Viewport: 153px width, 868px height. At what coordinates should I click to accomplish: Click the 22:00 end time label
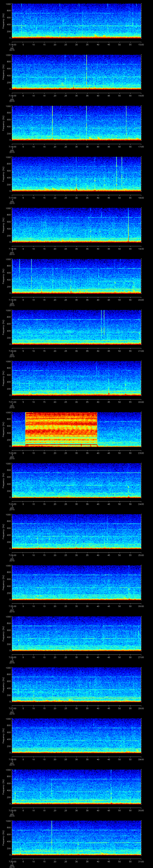pyautogui.click(x=141, y=402)
